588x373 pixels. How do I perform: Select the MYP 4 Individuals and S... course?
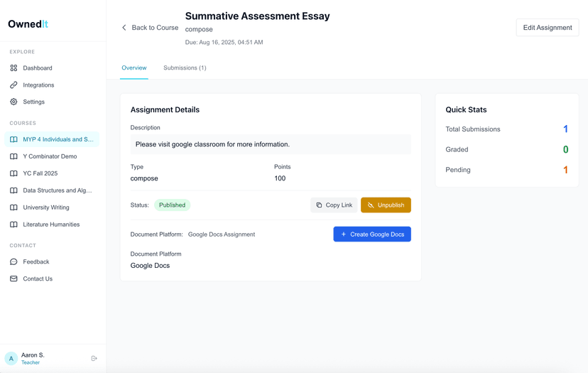coord(52,139)
